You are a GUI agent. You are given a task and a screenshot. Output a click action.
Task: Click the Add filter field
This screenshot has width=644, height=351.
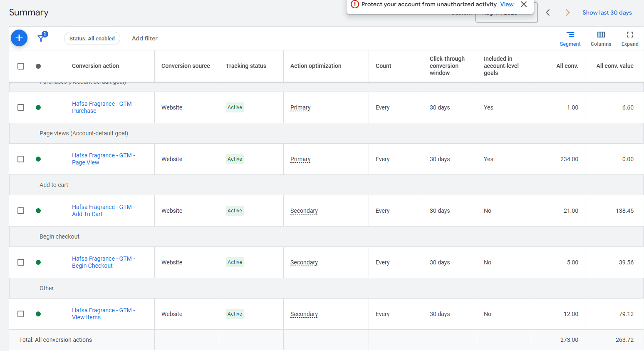point(145,39)
